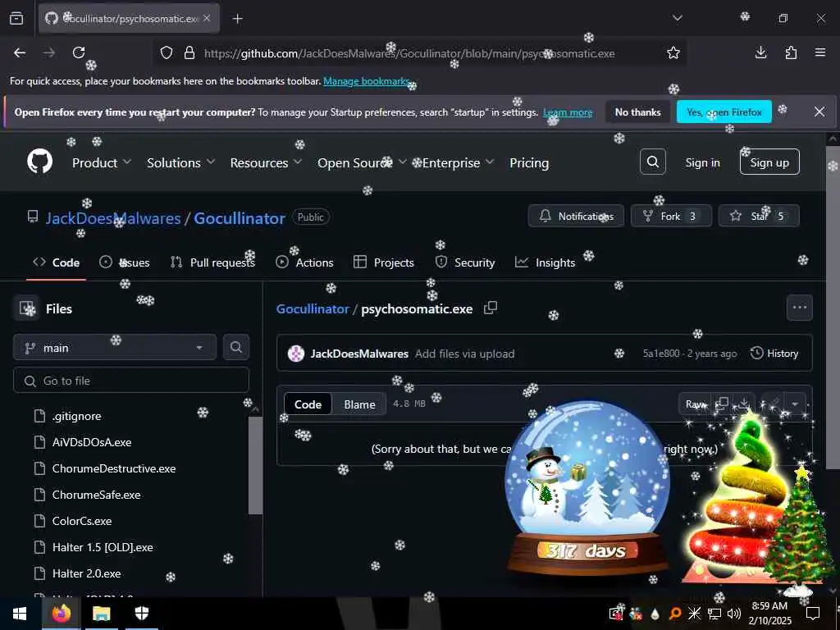Switch to the Projects tab
This screenshot has height=630, width=840.
384,262
